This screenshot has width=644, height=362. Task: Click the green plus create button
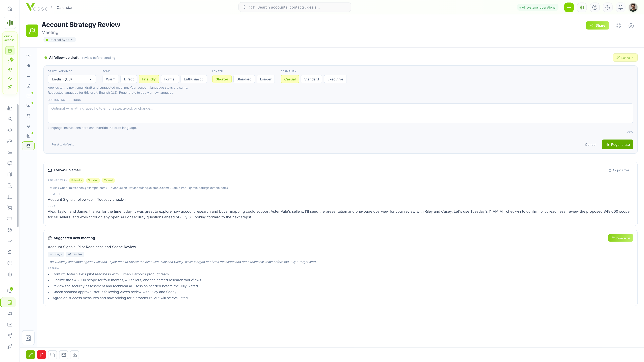(569, 7)
